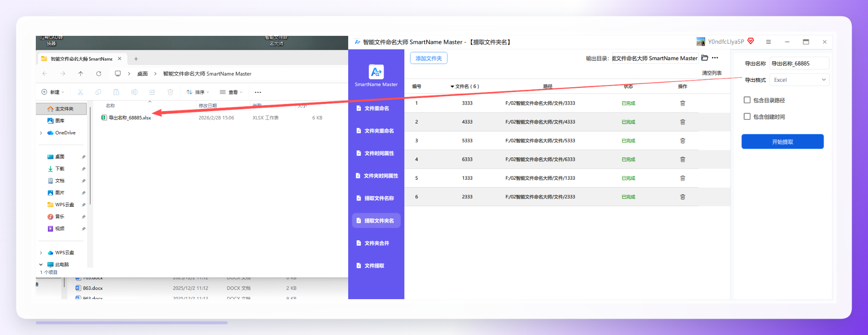Go to 提取文件名称 sidebar item
Viewport: 868px width, 335px height.
click(x=376, y=198)
